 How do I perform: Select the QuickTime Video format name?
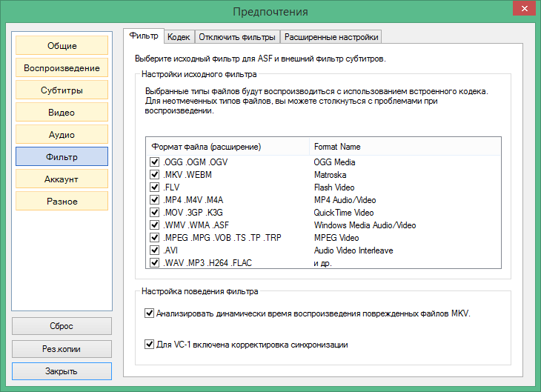(x=344, y=213)
